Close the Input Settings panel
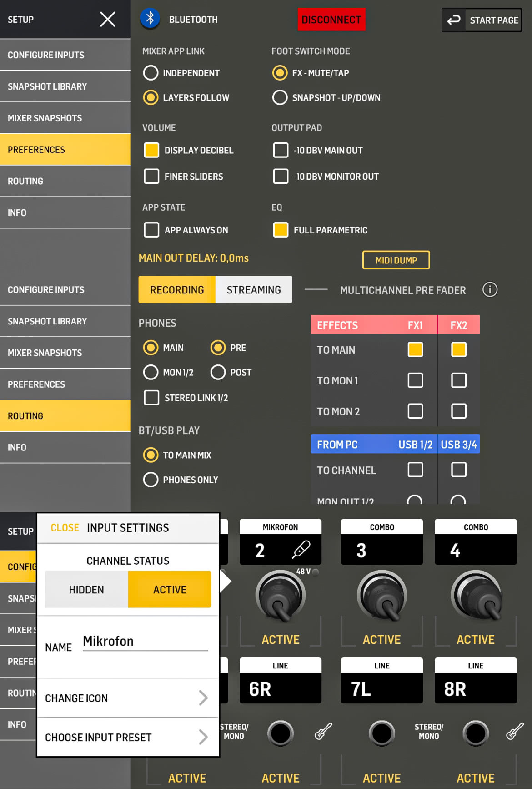This screenshot has width=532, height=789. [x=65, y=527]
